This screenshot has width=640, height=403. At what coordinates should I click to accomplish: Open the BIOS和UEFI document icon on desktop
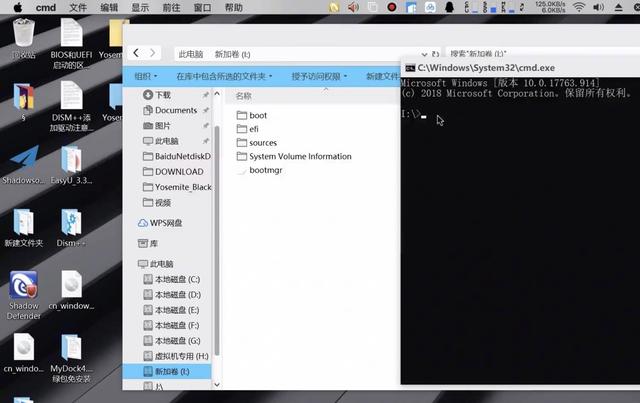(71, 44)
